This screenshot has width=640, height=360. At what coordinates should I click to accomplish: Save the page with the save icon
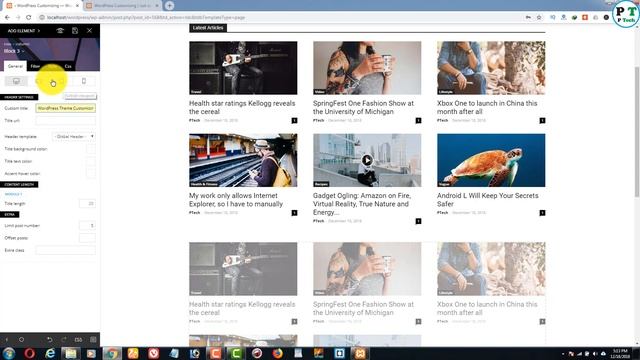pos(75,31)
